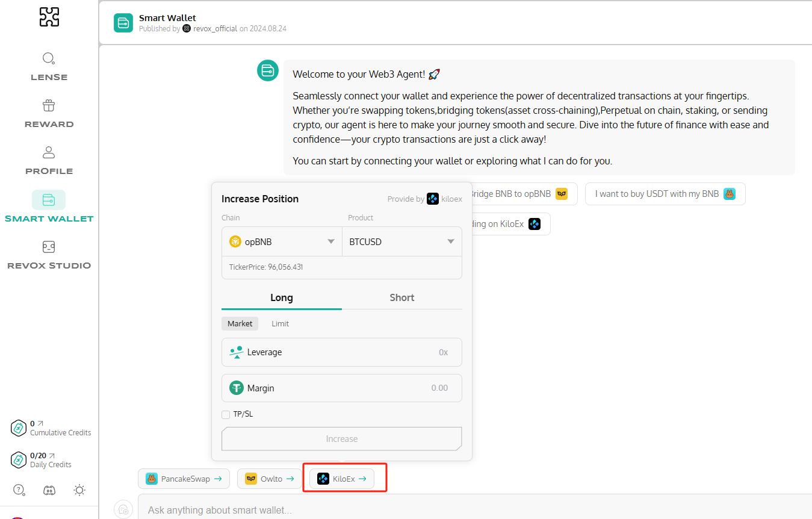The height and width of the screenshot is (519, 812).
Task: Click the attachment icon beside chat input
Action: (x=123, y=509)
